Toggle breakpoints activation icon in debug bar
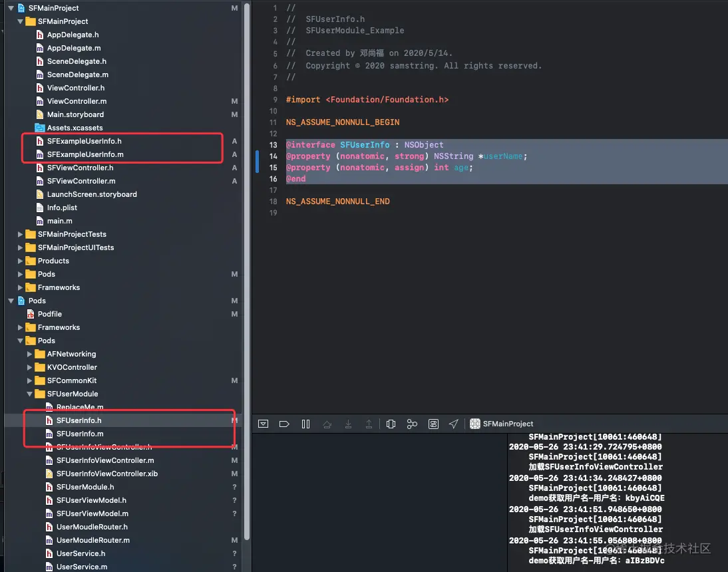This screenshot has height=572, width=728. tap(284, 424)
